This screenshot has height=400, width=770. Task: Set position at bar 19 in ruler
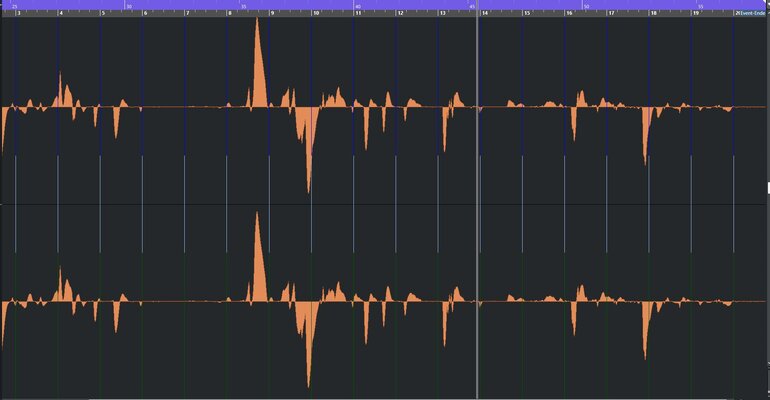[696, 13]
